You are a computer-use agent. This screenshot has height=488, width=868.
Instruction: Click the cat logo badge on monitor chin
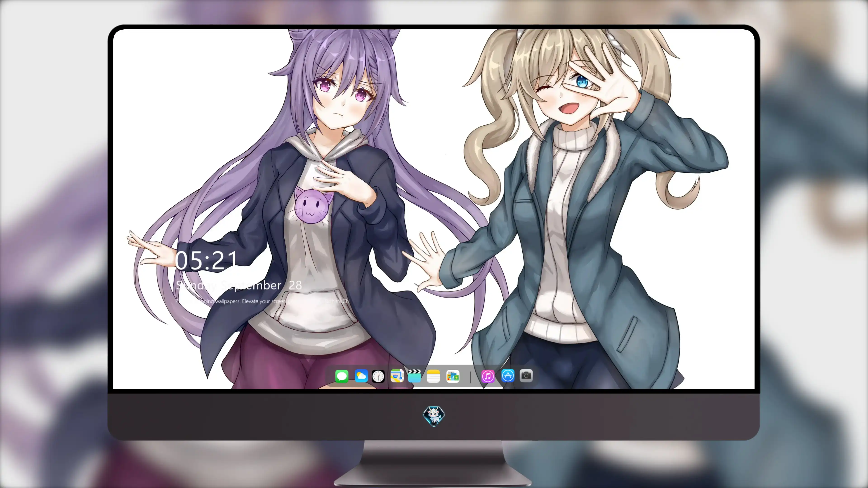(434, 416)
